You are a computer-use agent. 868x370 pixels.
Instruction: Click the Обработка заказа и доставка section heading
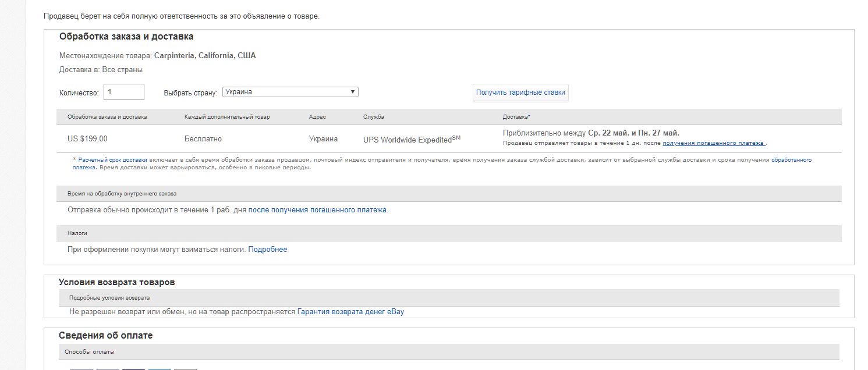126,37
